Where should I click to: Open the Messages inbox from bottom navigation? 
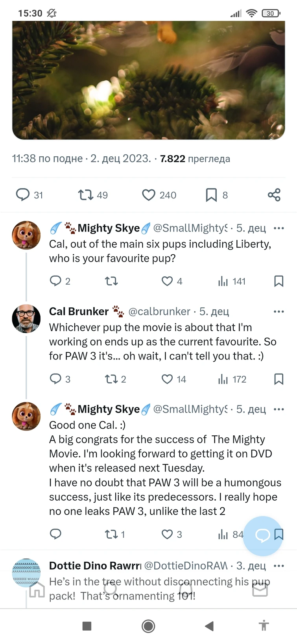260,590
